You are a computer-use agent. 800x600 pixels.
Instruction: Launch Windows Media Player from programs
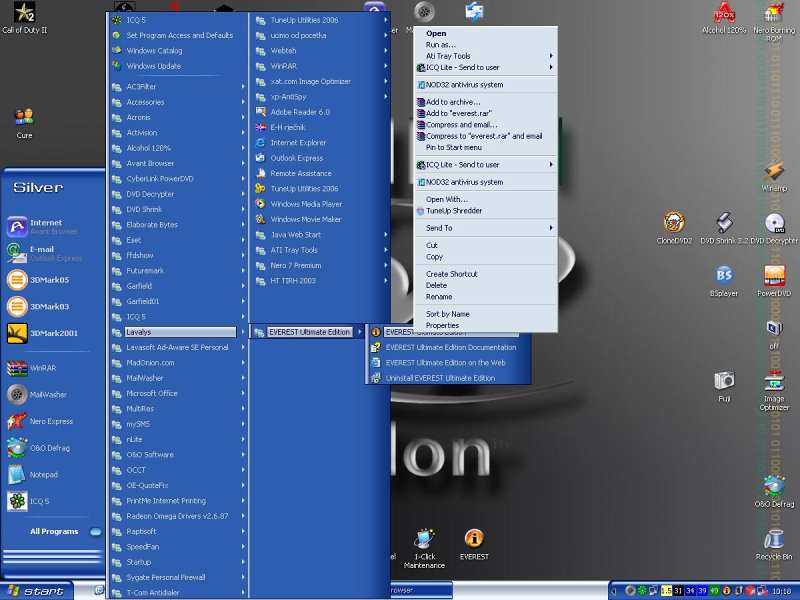[321, 204]
